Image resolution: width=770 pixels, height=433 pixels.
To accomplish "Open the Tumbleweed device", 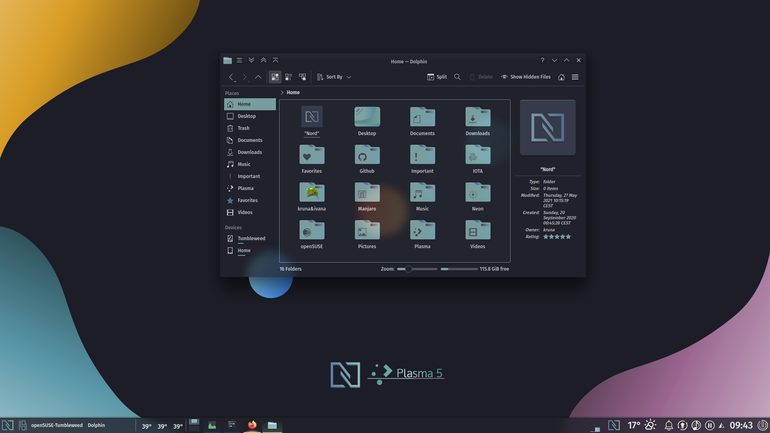I will 250,239.
